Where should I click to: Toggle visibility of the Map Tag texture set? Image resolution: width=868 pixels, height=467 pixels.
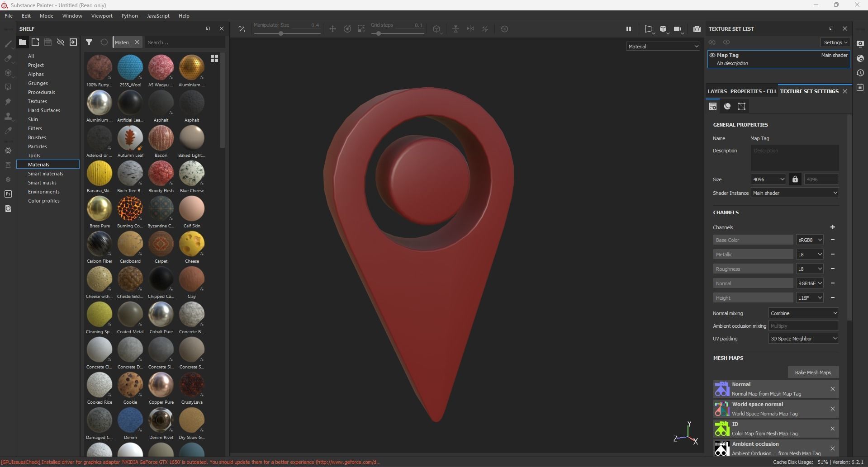click(712, 55)
